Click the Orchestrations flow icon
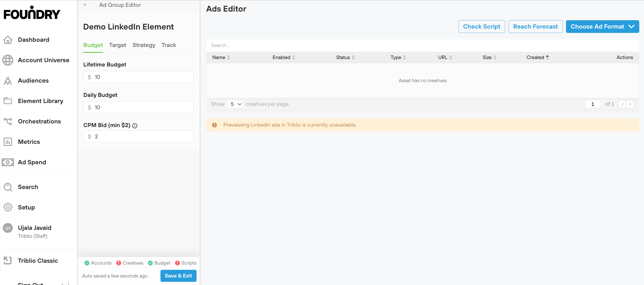The height and width of the screenshot is (285, 644). 8,121
